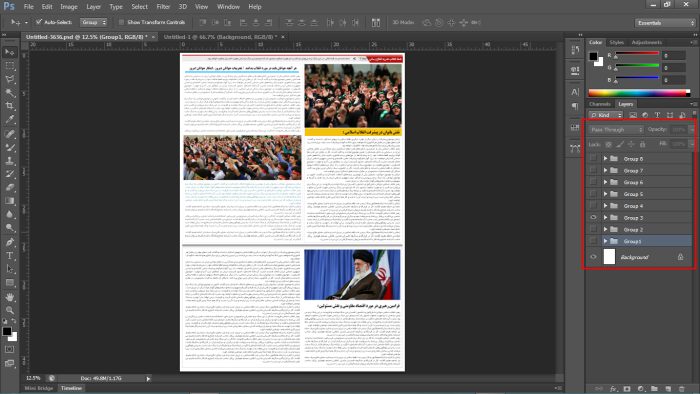Viewport: 700px width, 394px height.
Task: Change screen mode icon in toolbox
Action: [x=9, y=363]
